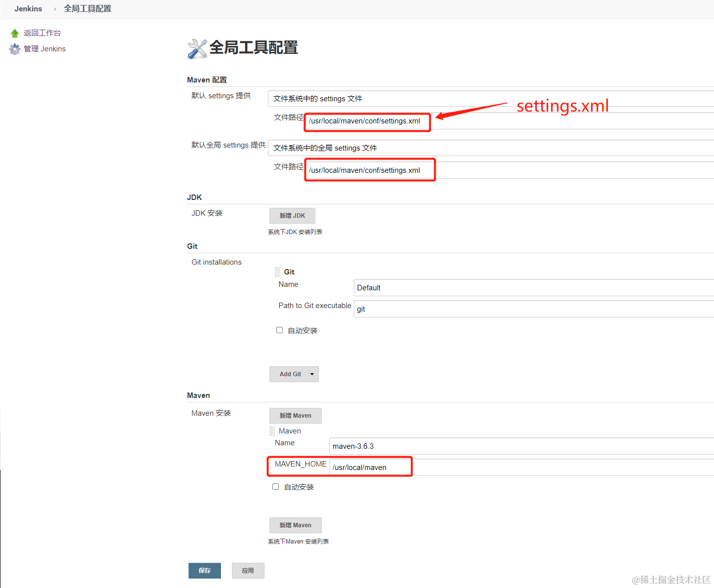Click the default settings file path field

(509, 121)
